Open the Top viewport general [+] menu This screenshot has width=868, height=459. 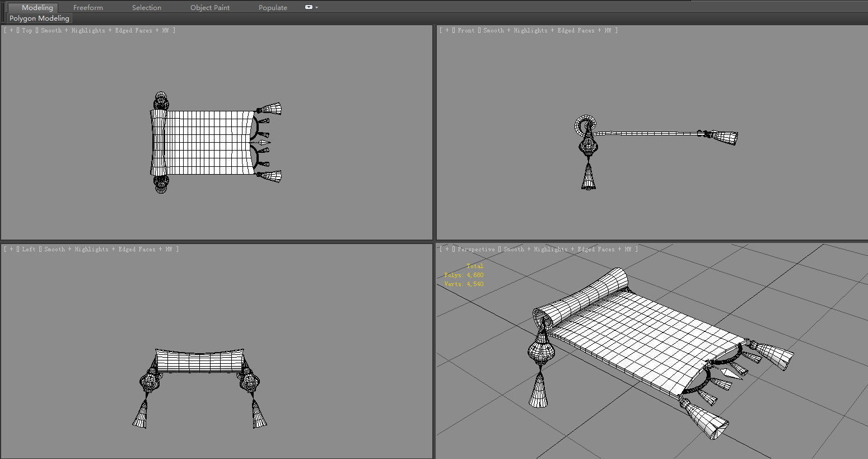(11, 30)
